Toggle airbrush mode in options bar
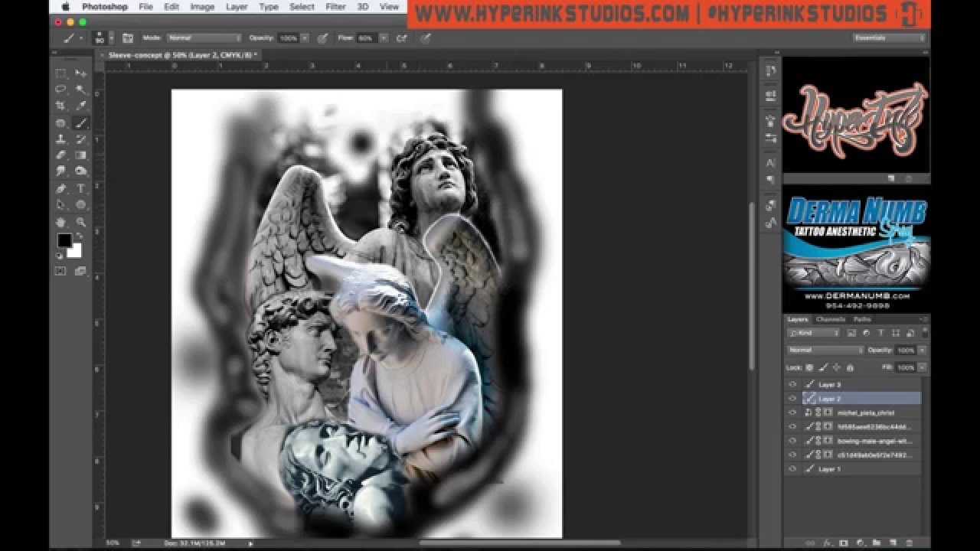This screenshot has height=551, width=980. tap(401, 37)
